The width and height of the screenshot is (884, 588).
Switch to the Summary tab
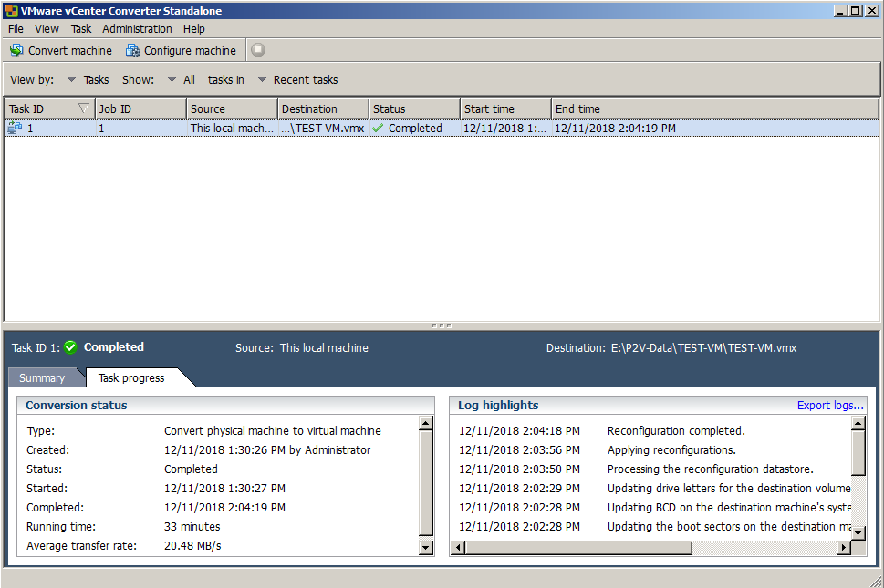point(42,378)
